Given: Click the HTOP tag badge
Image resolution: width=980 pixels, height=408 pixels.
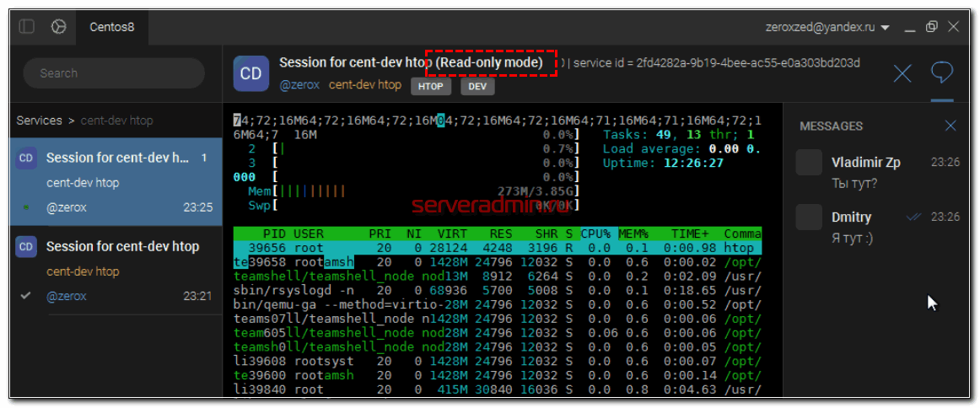Looking at the screenshot, I should tap(432, 86).
